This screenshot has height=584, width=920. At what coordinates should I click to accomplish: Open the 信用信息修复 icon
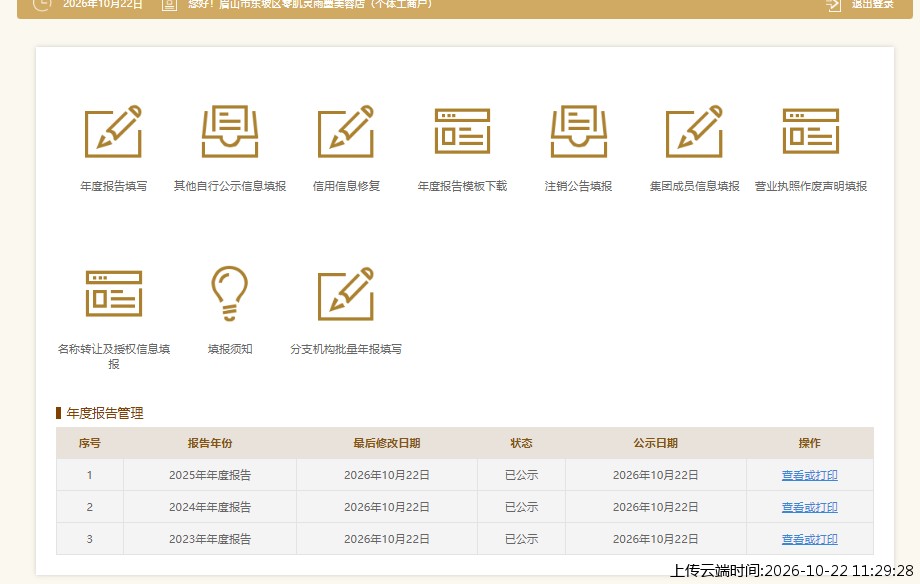[x=346, y=131]
